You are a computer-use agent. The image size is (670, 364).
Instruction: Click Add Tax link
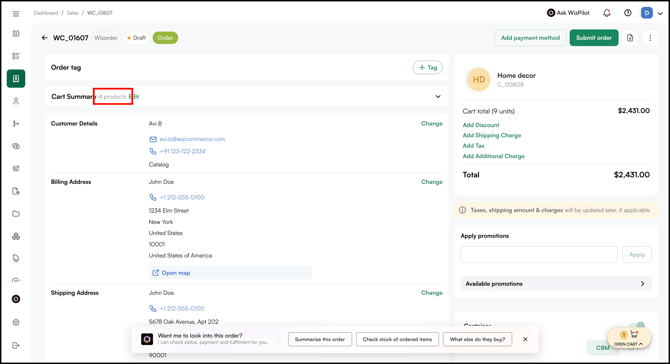(x=473, y=146)
